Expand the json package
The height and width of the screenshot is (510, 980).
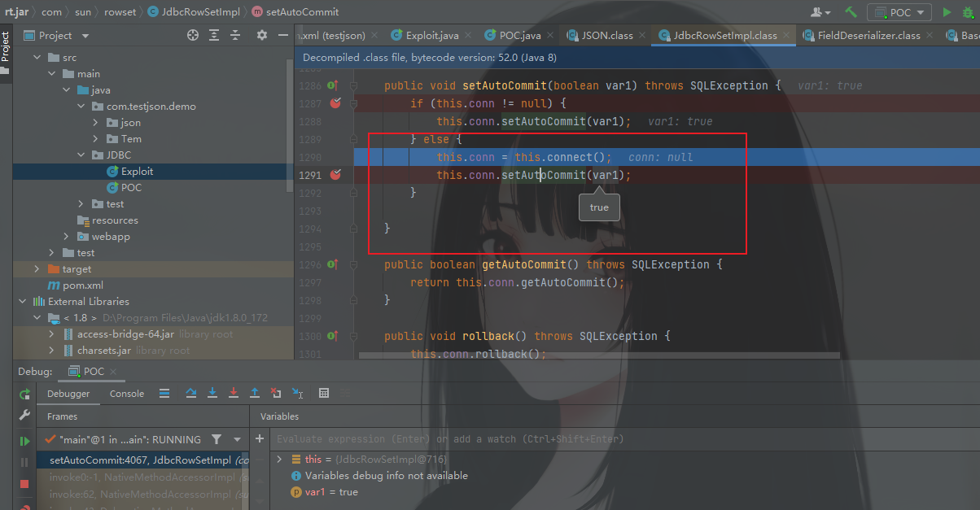(x=95, y=123)
